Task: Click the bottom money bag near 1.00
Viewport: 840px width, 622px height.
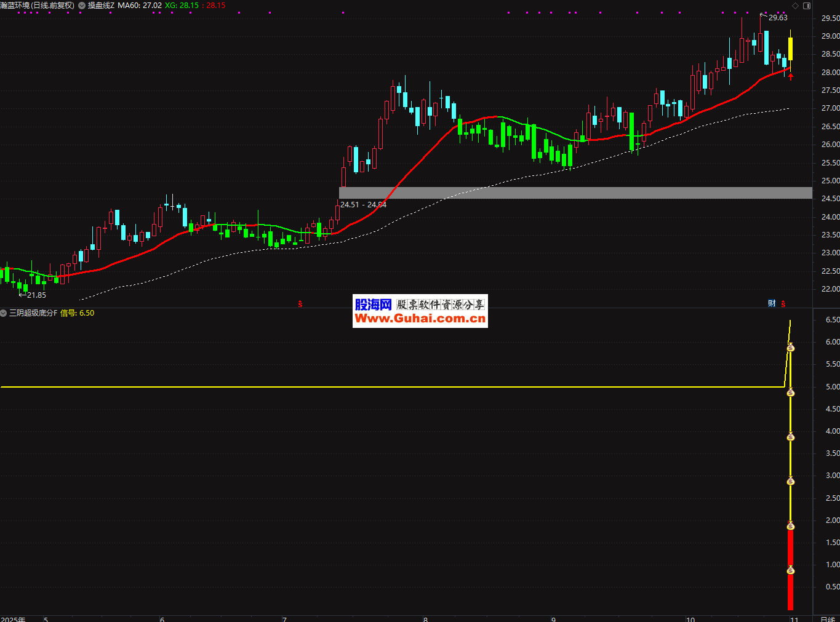Action: [x=791, y=570]
